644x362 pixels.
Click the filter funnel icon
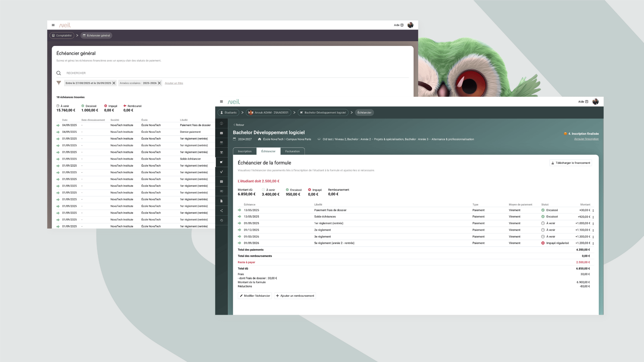59,83
